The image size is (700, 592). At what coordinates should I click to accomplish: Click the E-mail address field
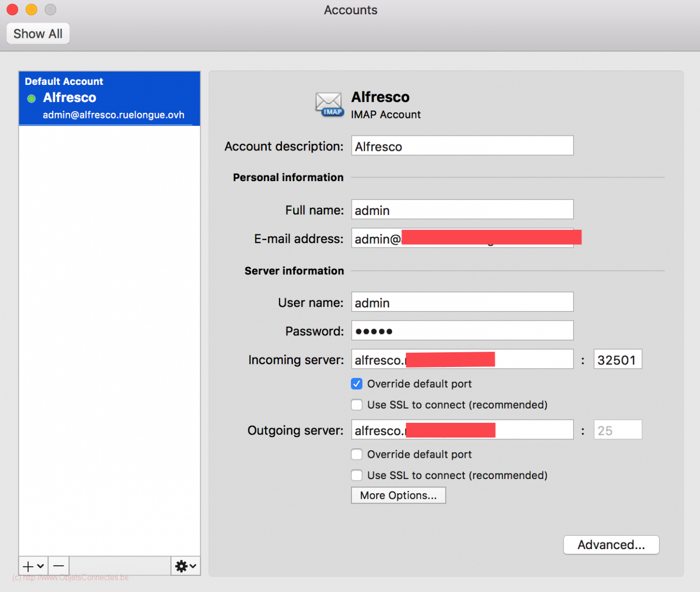[462, 238]
